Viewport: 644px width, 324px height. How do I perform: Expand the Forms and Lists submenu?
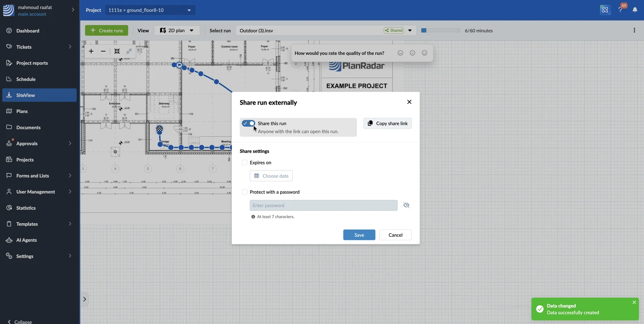pyautogui.click(x=70, y=176)
